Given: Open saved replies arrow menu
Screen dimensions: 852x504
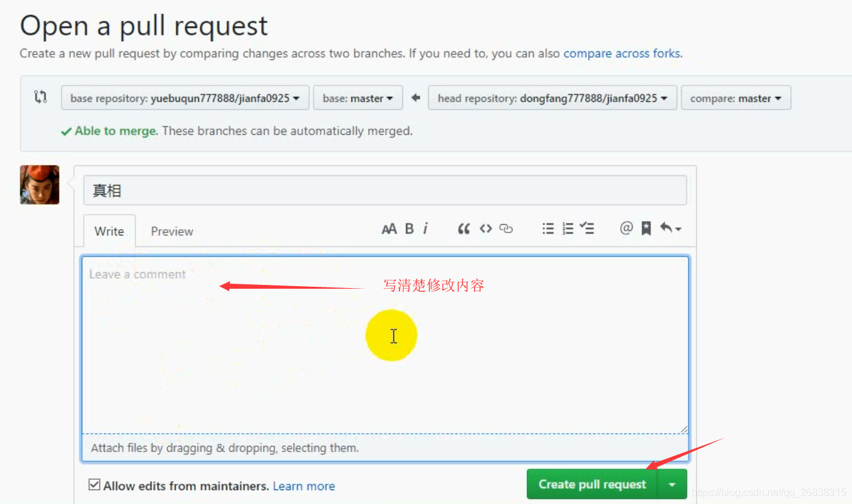Looking at the screenshot, I should [670, 228].
